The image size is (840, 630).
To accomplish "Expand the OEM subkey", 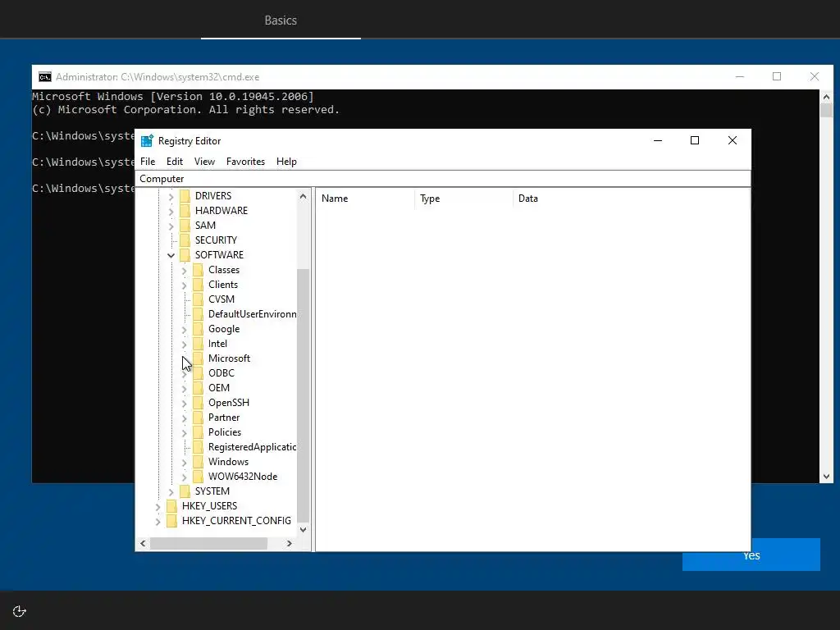I will tap(185, 388).
